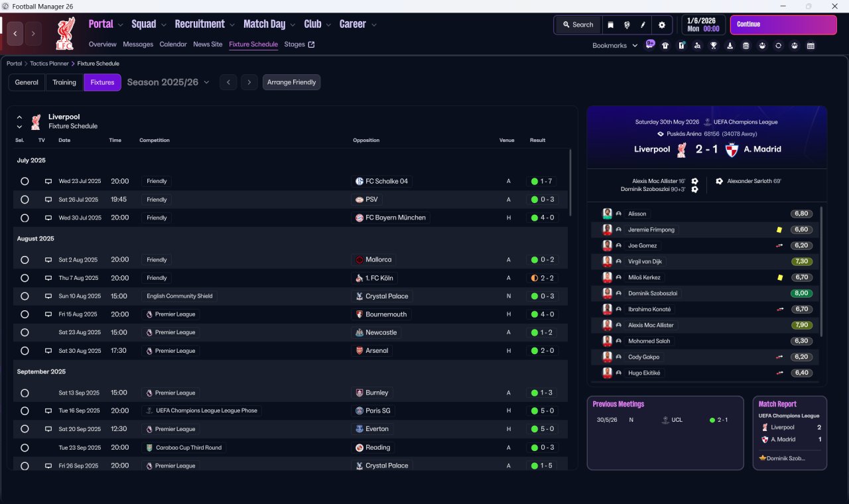The image size is (849, 504).
Task: Click the Continue button
Action: [783, 25]
